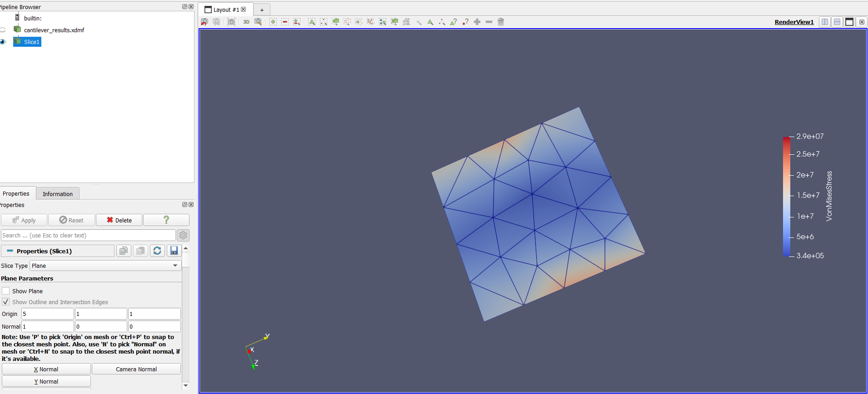Enable the Show Plane checkbox

tap(5, 291)
